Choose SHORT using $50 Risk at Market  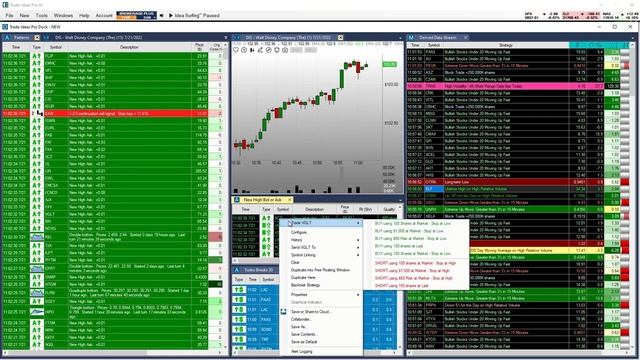click(x=413, y=278)
